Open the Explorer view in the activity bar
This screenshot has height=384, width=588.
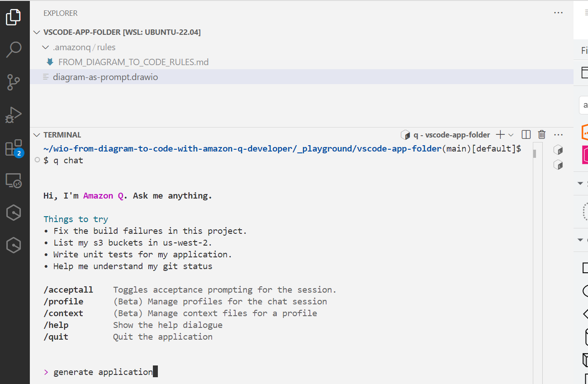coord(14,17)
